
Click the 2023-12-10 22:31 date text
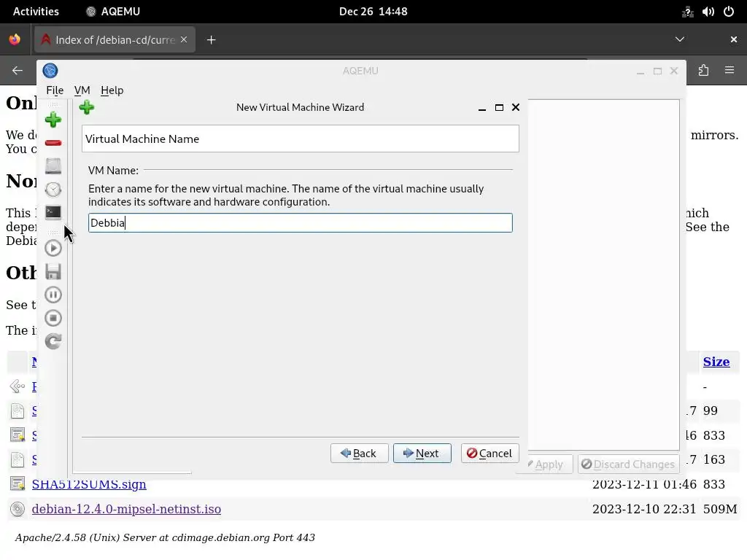[644, 509]
